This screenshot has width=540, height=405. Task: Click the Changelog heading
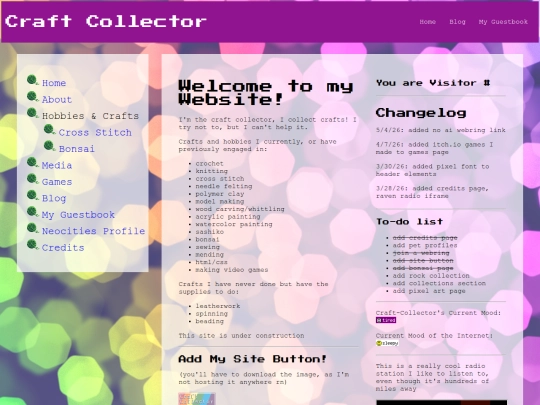[421, 113]
